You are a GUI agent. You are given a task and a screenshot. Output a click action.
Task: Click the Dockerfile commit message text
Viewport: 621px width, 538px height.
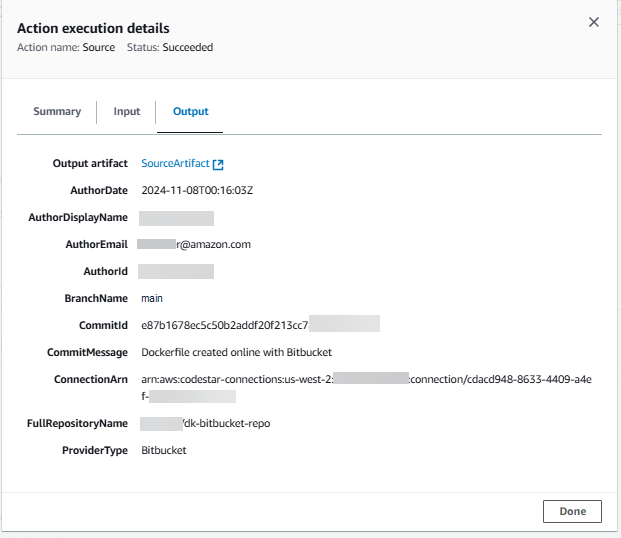[x=236, y=352]
